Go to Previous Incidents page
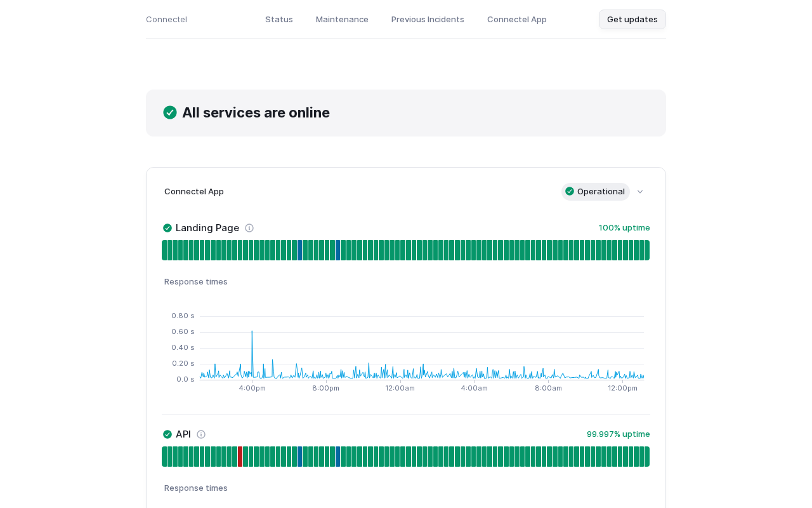 tap(428, 19)
